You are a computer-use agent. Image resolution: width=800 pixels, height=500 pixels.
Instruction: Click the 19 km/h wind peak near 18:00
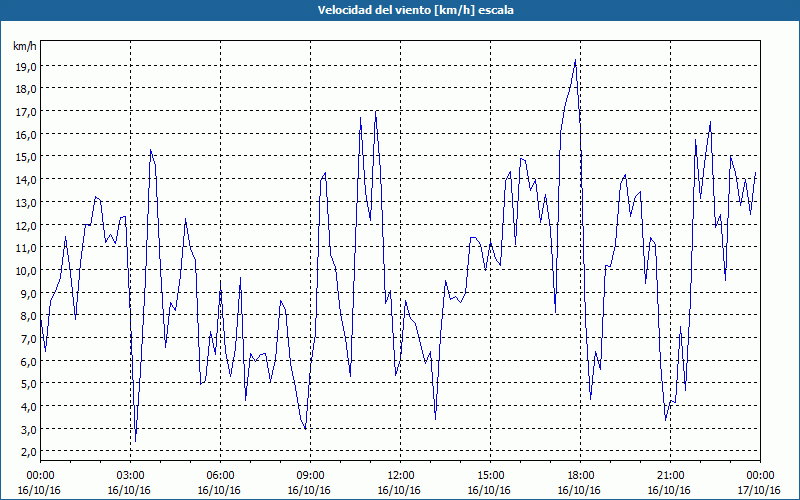(575, 60)
